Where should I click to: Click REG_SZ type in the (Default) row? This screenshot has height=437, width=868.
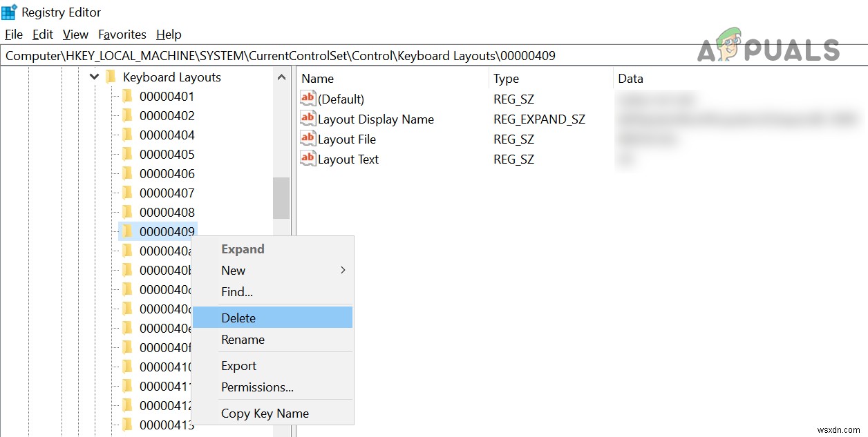point(513,99)
